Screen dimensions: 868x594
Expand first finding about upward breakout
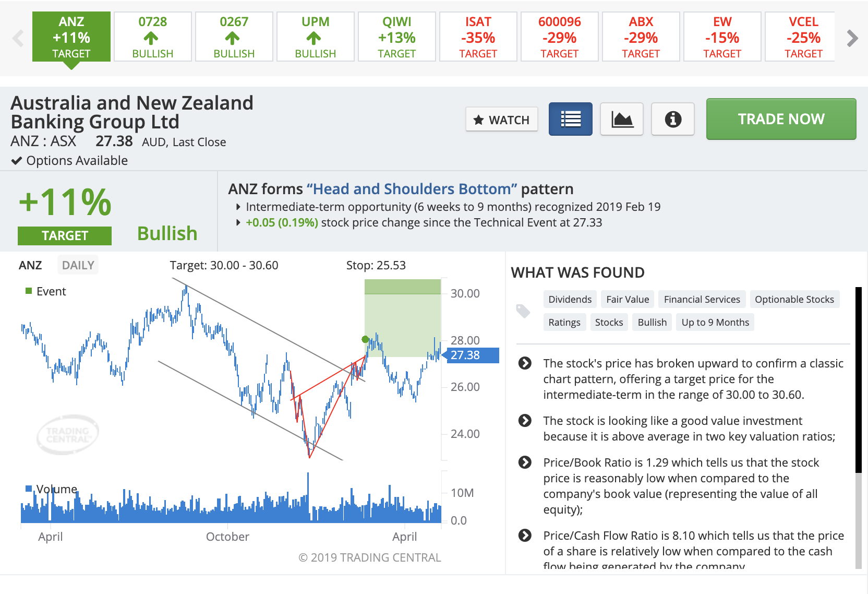click(525, 363)
